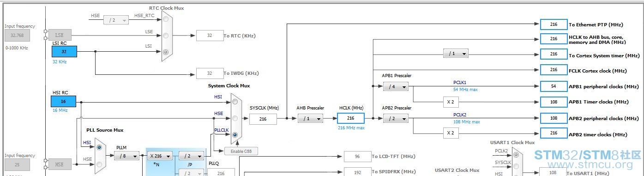Click the USART1 Clock Mux title
The height and width of the screenshot is (176, 644).
pos(513,143)
